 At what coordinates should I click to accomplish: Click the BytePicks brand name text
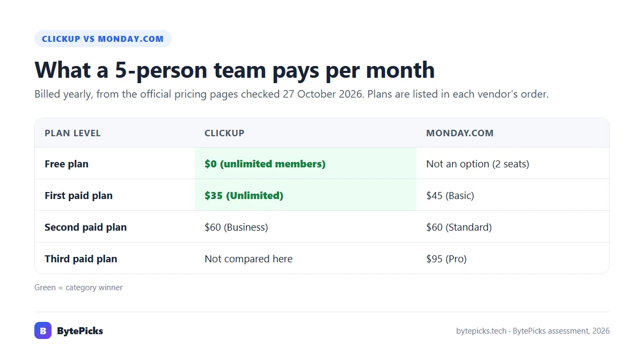[80, 331]
